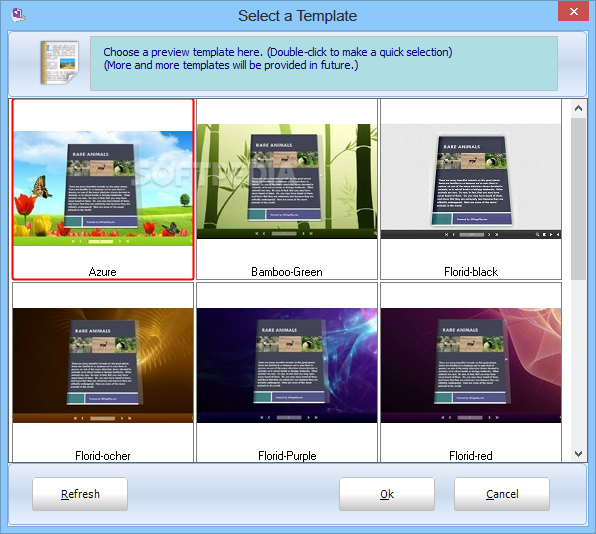
Task: Click the 'Florid-Purple' name label
Action: (x=287, y=455)
